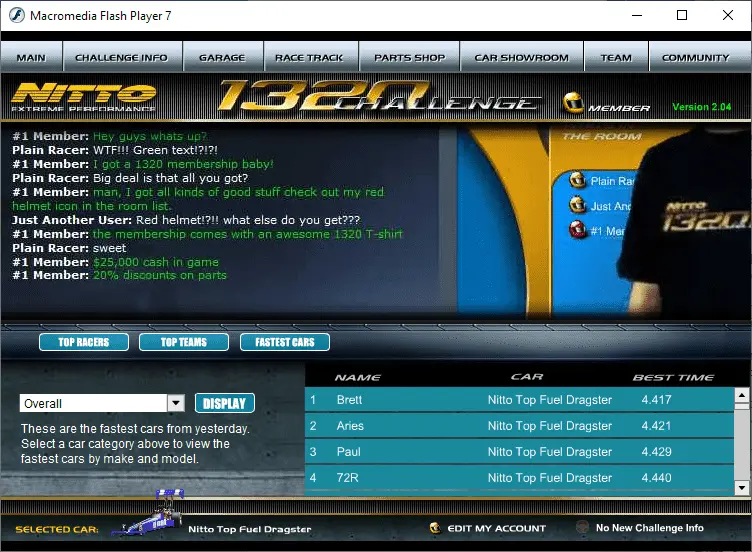
Task: Click the yellow helmet Member icon
Action: [574, 105]
